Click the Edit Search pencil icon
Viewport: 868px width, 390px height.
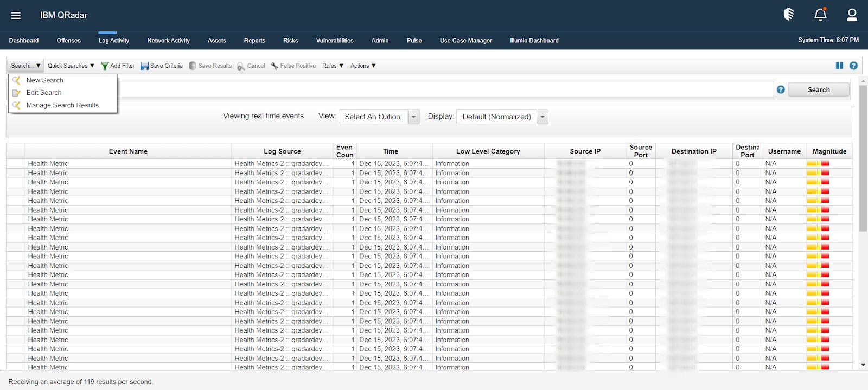(x=16, y=93)
